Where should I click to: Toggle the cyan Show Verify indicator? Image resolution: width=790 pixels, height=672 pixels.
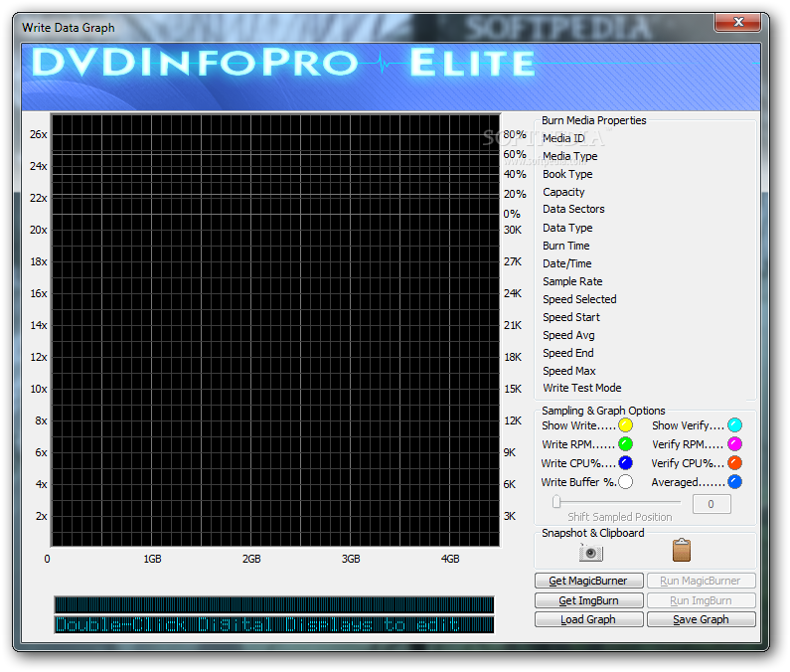pos(734,425)
